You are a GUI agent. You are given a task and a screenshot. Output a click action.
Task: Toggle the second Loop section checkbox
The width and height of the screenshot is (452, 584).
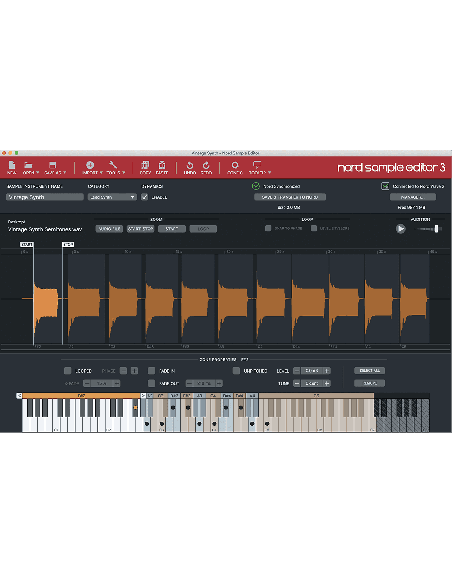314,228
